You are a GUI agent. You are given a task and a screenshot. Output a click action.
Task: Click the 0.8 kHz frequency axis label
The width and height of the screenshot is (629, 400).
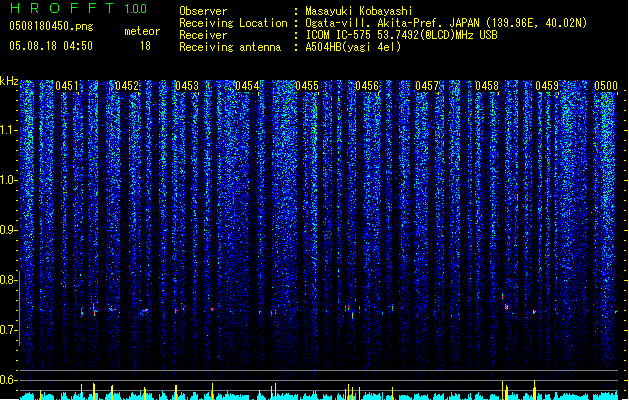[x=8, y=280]
